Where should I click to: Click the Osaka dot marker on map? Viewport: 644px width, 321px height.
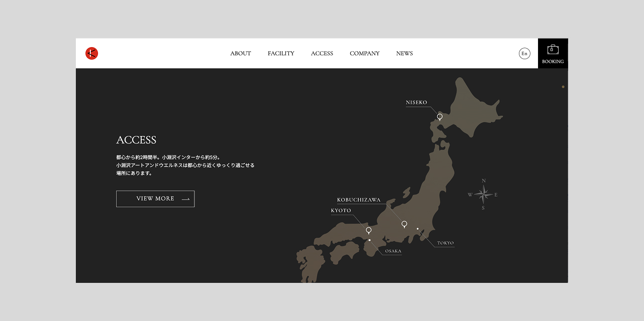[370, 240]
